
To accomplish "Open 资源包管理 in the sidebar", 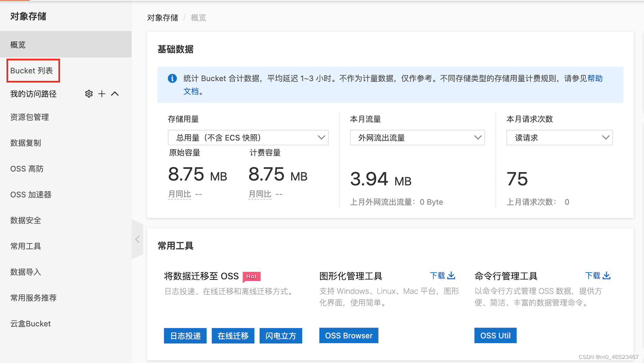I will 30,117.
